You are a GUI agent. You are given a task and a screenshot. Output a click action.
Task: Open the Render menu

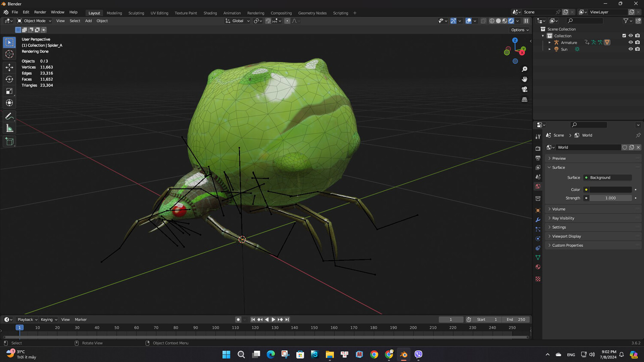[x=40, y=12]
